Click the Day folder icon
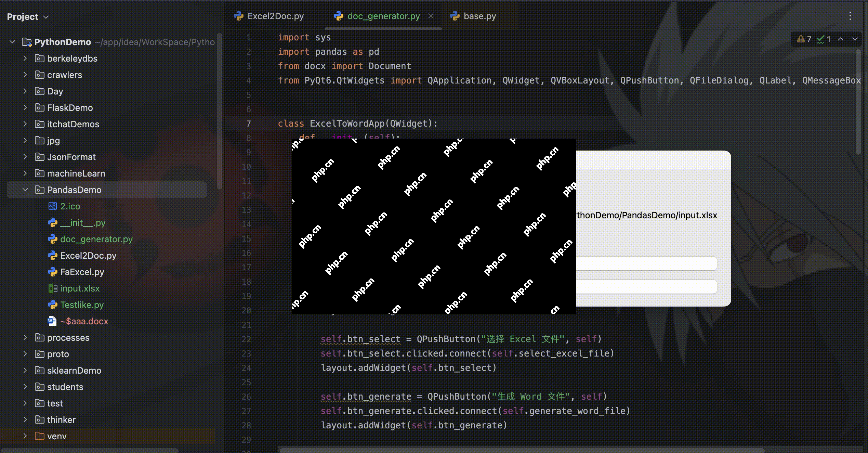The width and height of the screenshot is (868, 453). 40,91
